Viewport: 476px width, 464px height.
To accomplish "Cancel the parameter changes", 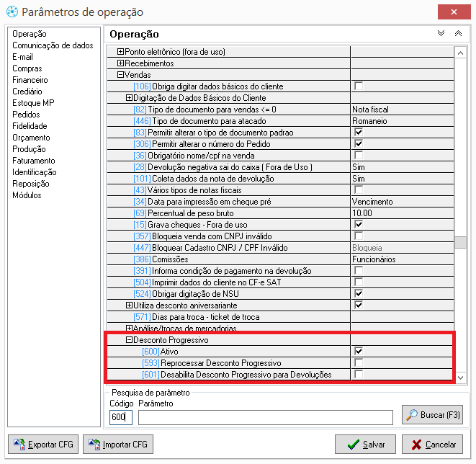I will (x=432, y=445).
